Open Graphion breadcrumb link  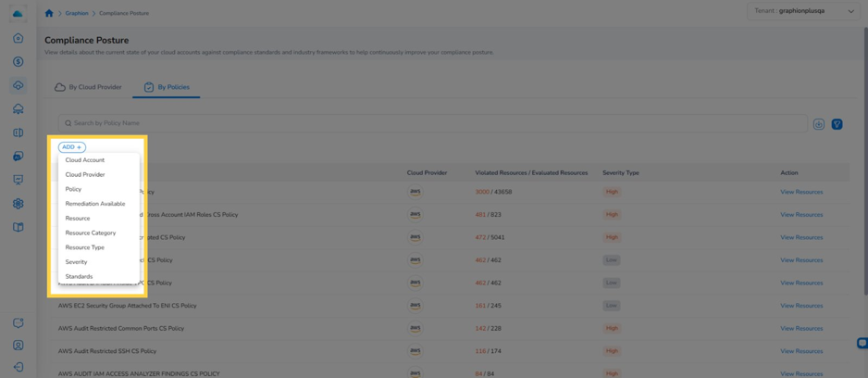pos(77,13)
